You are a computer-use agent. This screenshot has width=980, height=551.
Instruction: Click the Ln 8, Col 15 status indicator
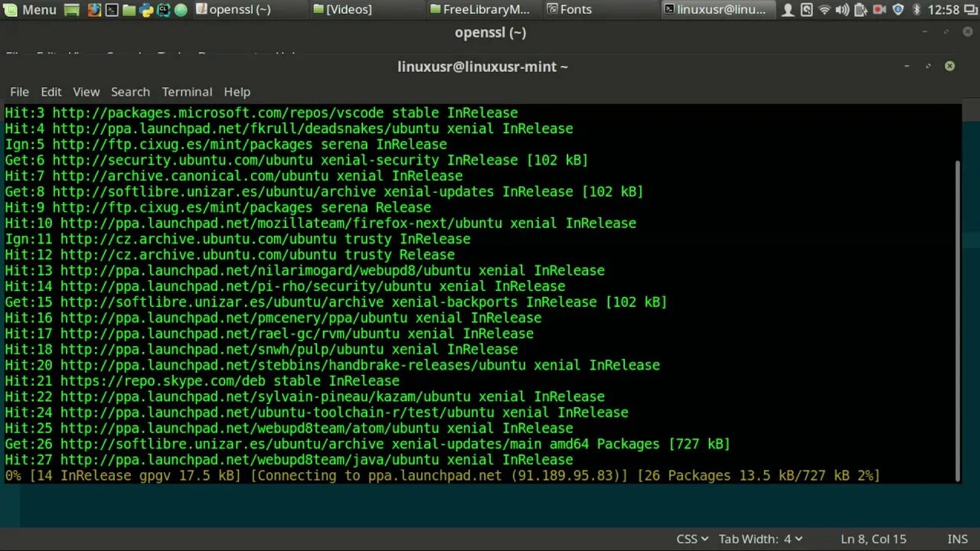click(874, 539)
